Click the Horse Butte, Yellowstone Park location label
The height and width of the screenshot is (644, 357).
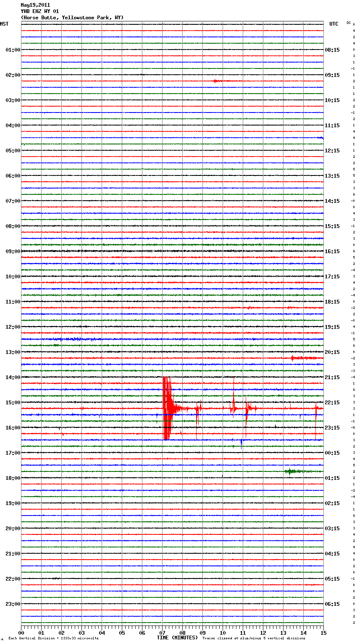click(72, 18)
